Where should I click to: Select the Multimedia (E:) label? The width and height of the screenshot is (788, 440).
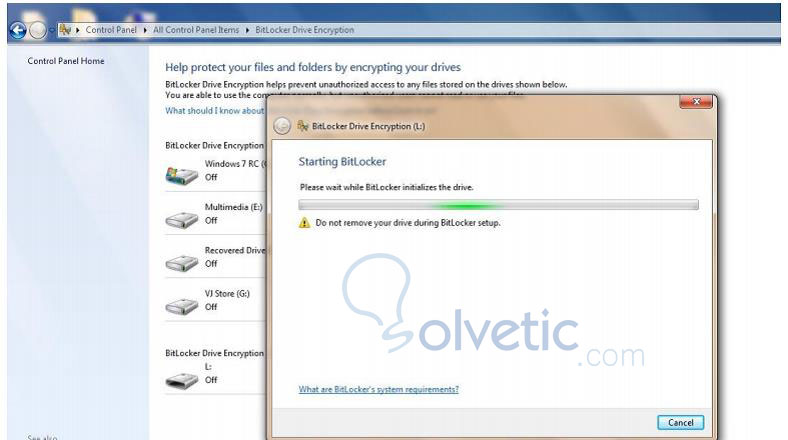point(234,207)
